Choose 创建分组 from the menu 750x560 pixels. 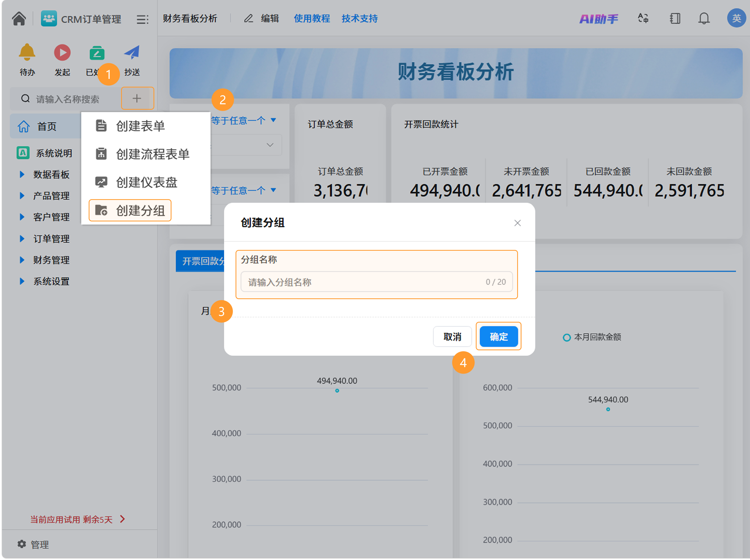pyautogui.click(x=130, y=210)
